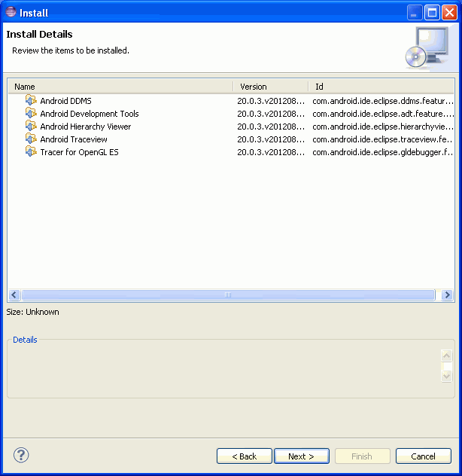Minimize the Install window
This screenshot has width=462, height=476.
[415, 13]
